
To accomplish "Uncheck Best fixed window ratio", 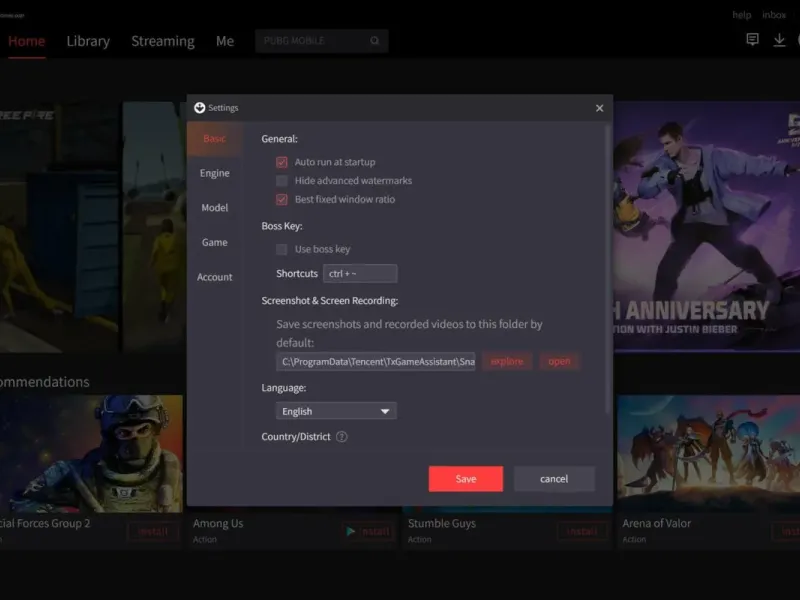I will 282,199.
